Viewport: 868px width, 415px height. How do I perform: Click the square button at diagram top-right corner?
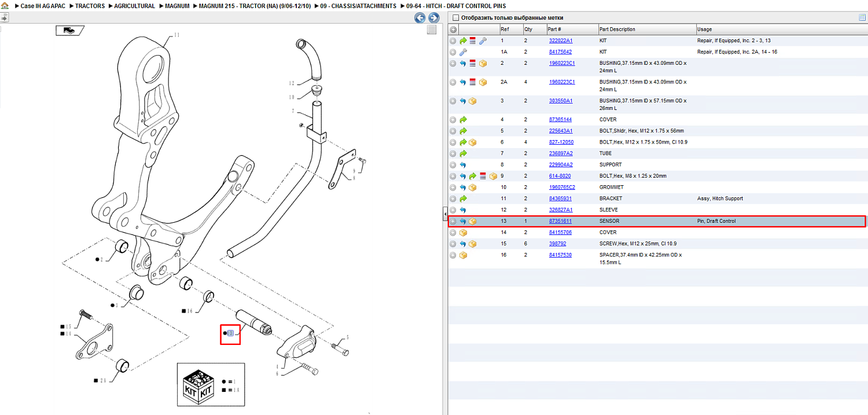432,30
